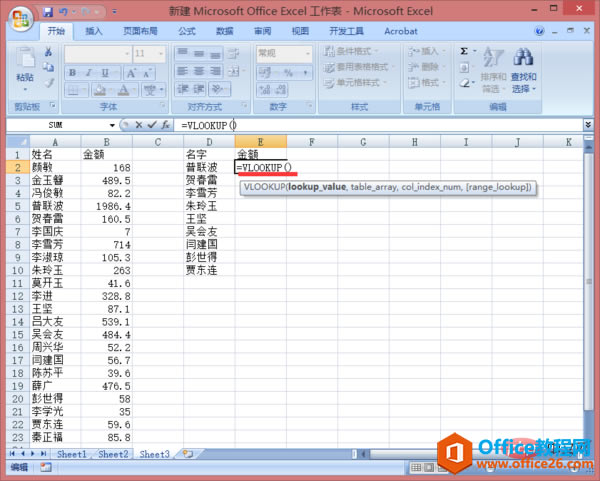Open the 剪贴板 clipboard dialog launcher
Screen dimensions: 600x481
(53, 105)
